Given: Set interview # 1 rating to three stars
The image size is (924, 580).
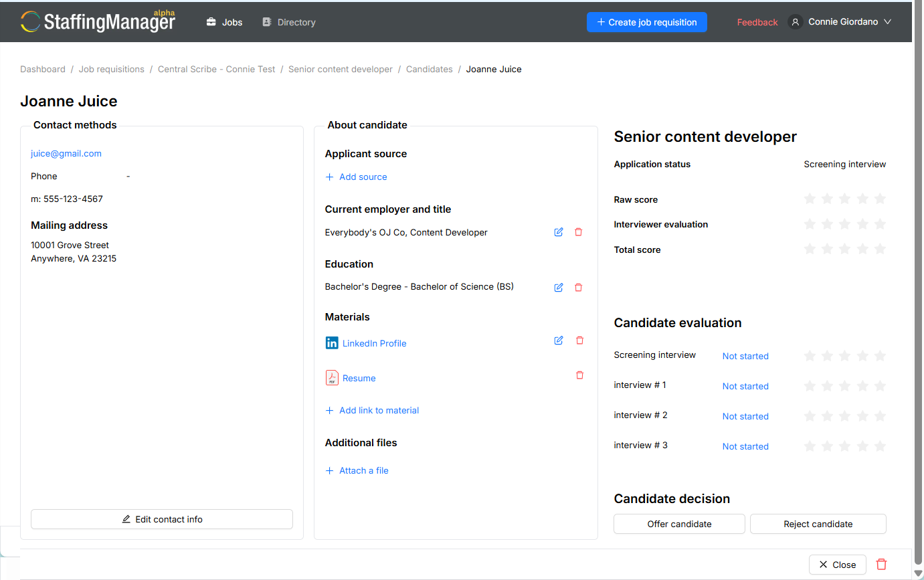Looking at the screenshot, I should [x=844, y=386].
